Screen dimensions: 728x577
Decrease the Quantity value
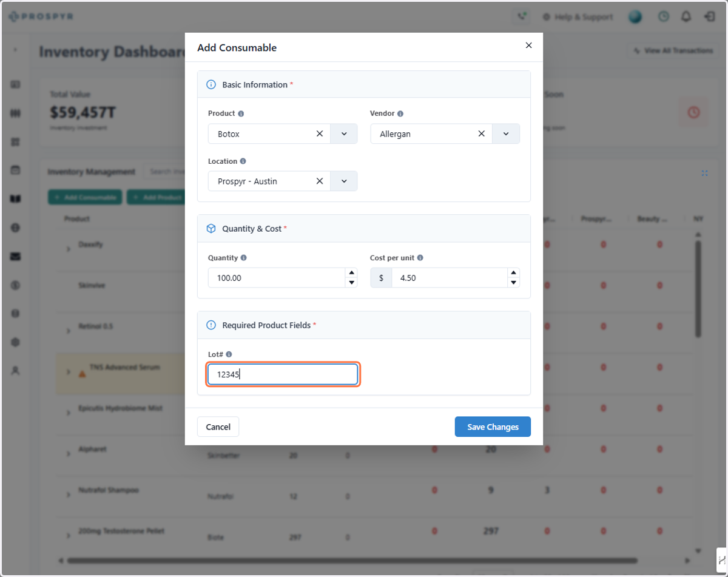[351, 283]
